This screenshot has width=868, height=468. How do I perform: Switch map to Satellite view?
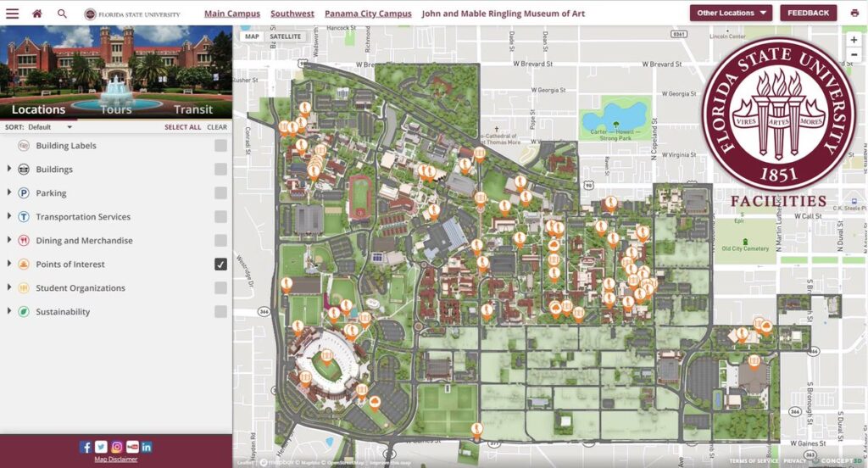(285, 36)
